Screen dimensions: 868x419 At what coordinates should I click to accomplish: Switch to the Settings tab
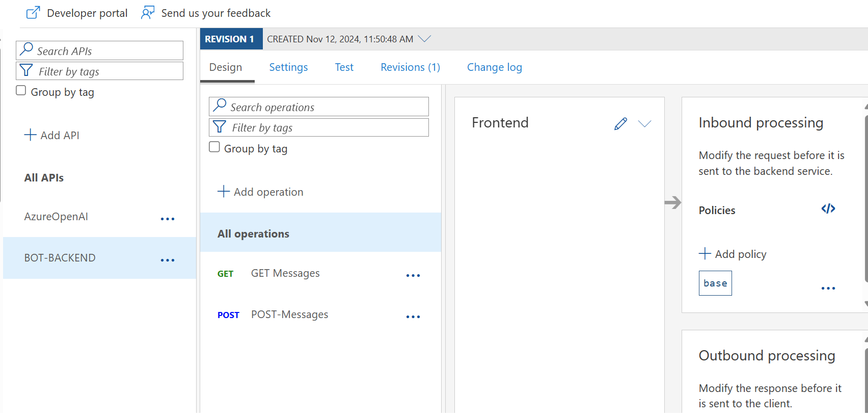(288, 67)
